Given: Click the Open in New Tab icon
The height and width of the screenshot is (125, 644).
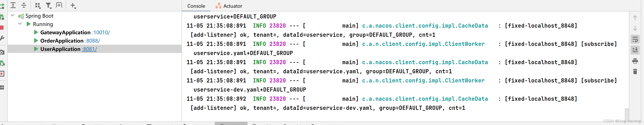Looking at the screenshot, I should (59, 5).
